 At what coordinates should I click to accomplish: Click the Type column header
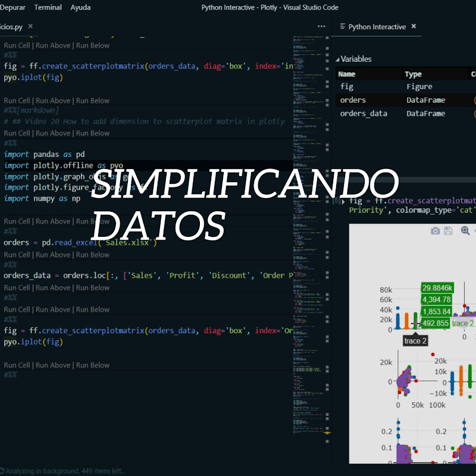click(x=413, y=74)
